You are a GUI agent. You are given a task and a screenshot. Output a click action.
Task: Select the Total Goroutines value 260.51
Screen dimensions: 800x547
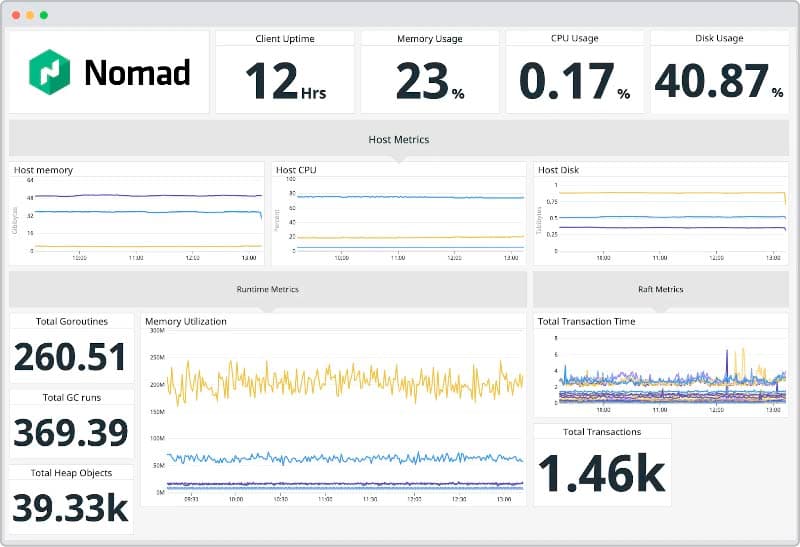point(70,357)
